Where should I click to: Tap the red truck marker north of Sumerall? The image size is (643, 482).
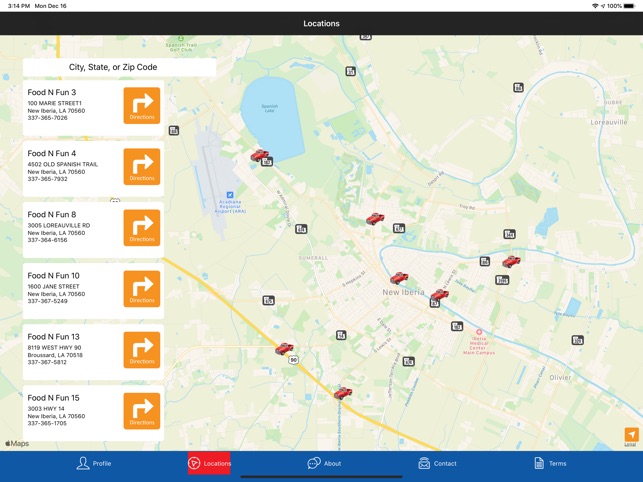[x=375, y=219]
